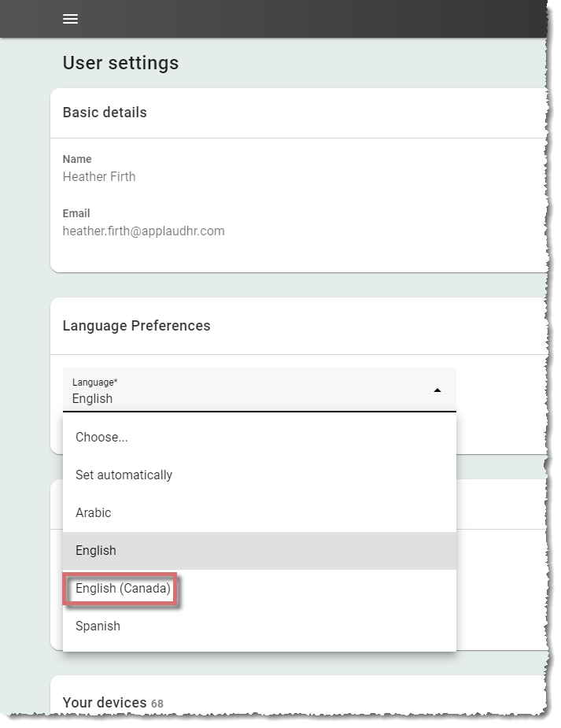This screenshot has height=728, width=561.
Task: Click the name Heather Firth
Action: coord(99,176)
